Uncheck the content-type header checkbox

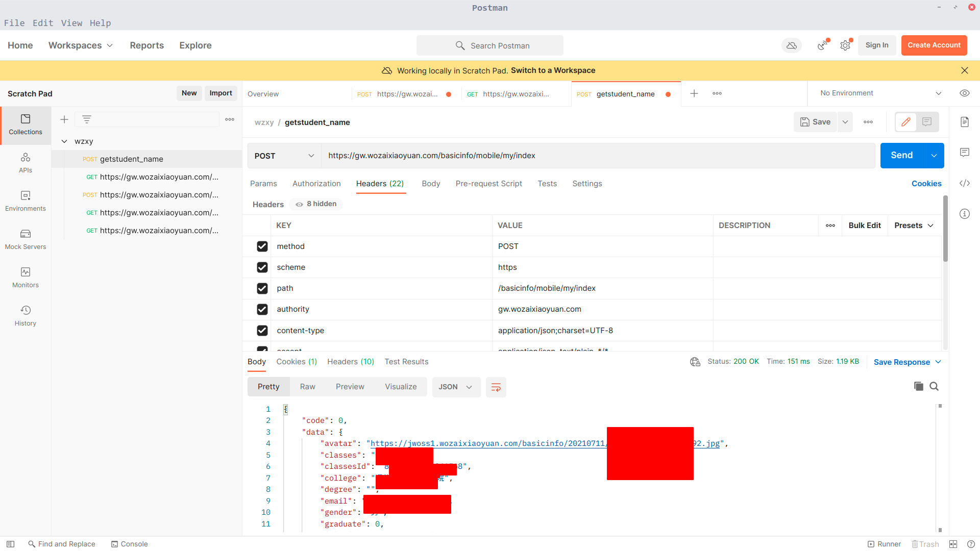pyautogui.click(x=262, y=331)
